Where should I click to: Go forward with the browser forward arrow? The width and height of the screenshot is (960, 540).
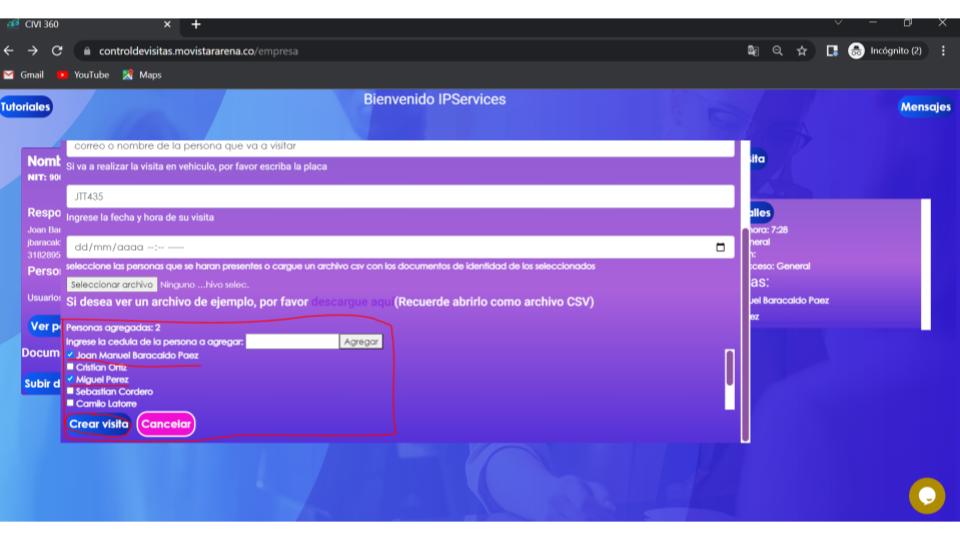point(32,51)
